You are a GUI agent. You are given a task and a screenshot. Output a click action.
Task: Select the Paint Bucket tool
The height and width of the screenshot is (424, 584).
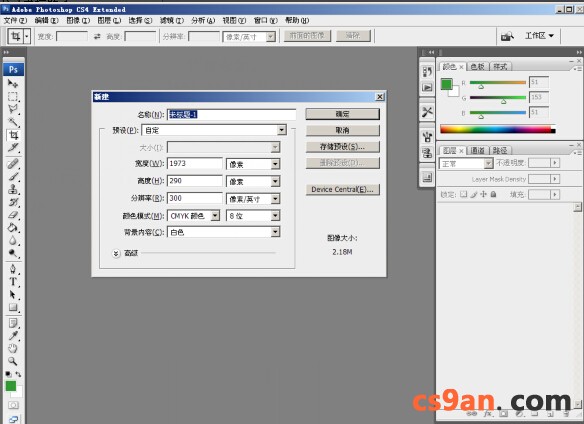13,228
